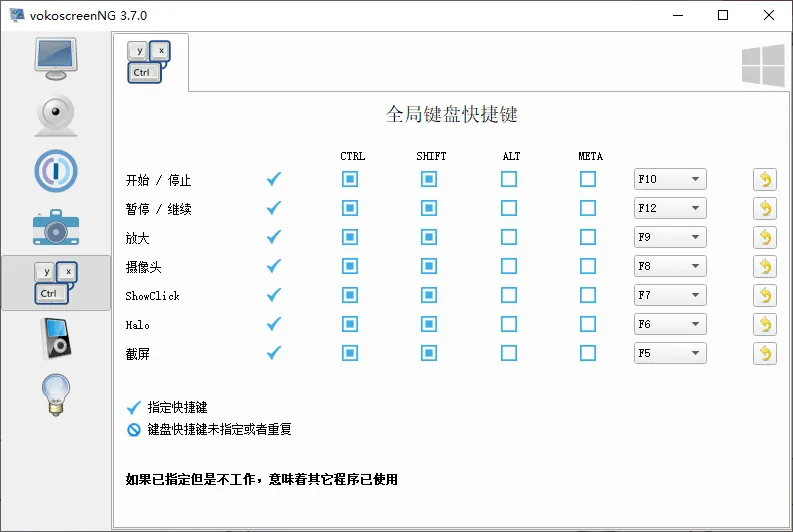793x532 pixels.
Task: Click the Halo row label
Action: tap(138, 325)
